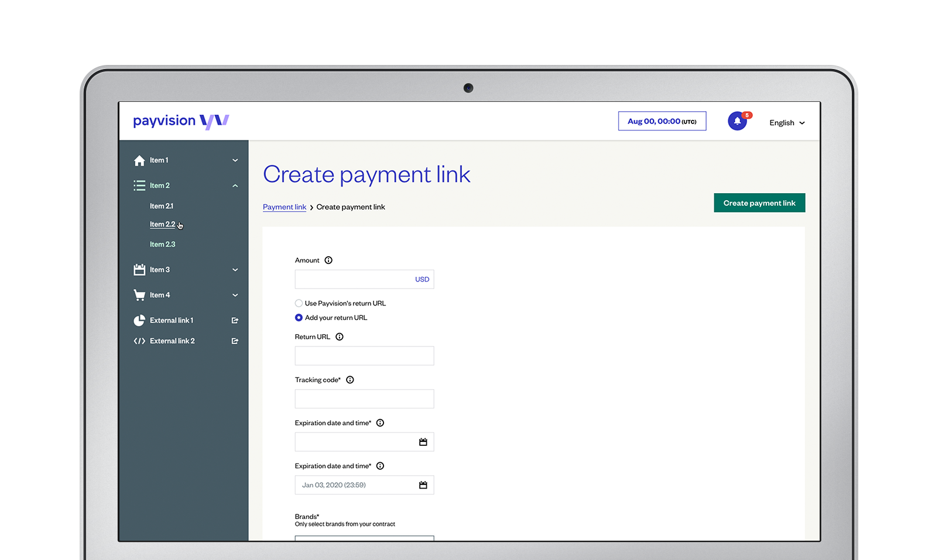Image resolution: width=952 pixels, height=560 pixels.
Task: Expand the Item 3 menu
Action: (x=235, y=269)
